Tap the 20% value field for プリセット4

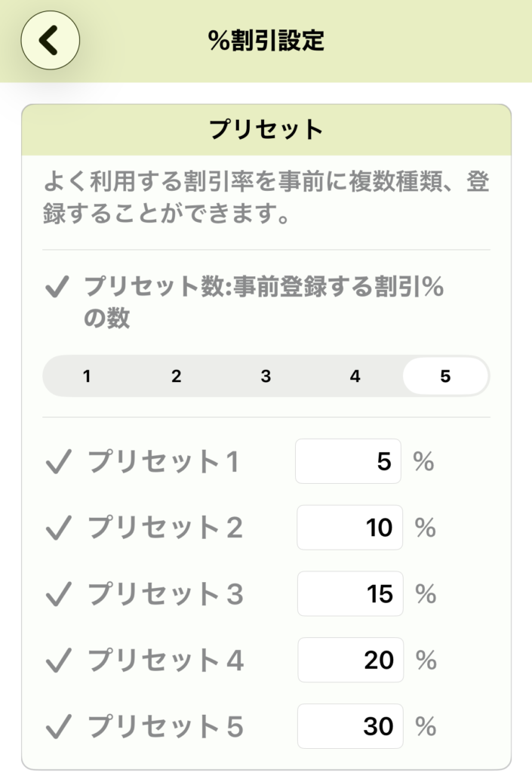coord(349,660)
